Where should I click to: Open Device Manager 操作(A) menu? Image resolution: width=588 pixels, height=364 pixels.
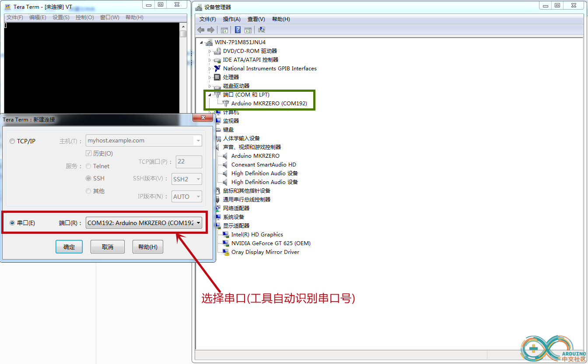[x=231, y=19]
